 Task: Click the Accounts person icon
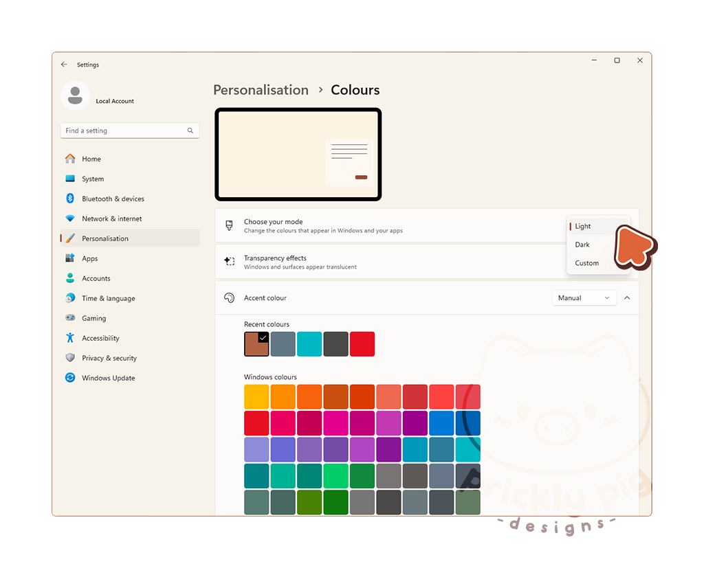(70, 278)
